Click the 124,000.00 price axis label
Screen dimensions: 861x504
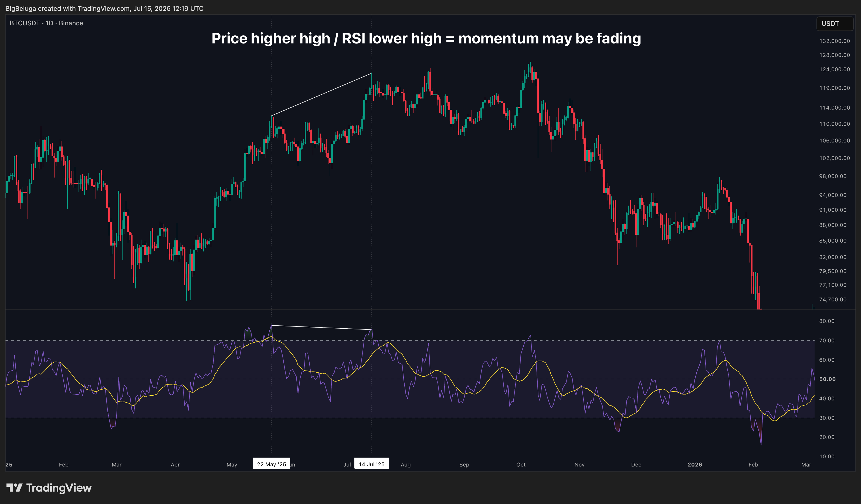(834, 69)
